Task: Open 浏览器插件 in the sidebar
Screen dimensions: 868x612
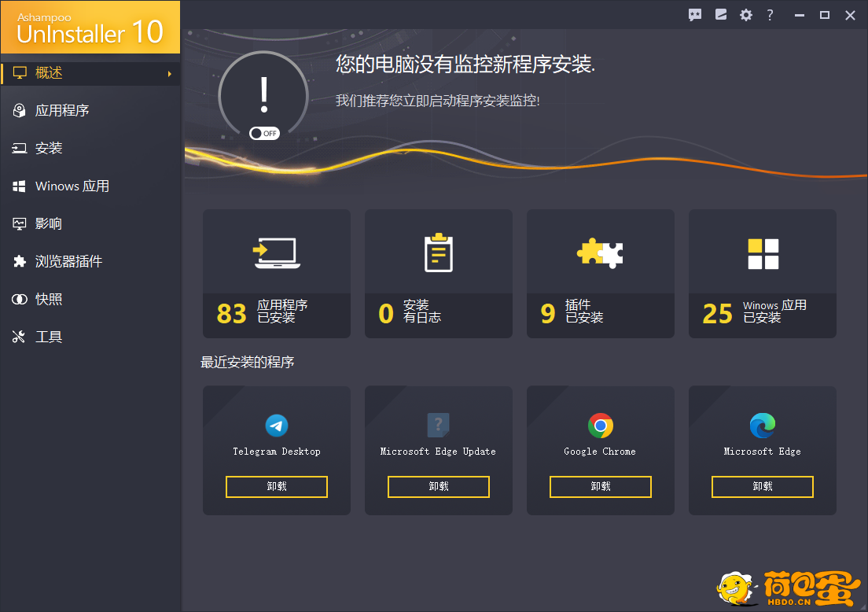Action: pyautogui.click(x=90, y=261)
